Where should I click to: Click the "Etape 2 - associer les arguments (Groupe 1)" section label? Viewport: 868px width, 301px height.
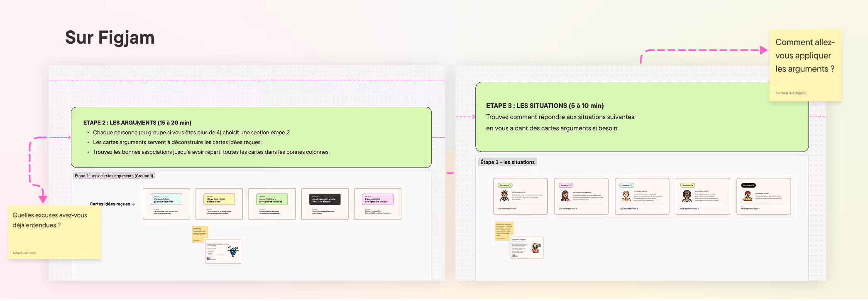114,176
